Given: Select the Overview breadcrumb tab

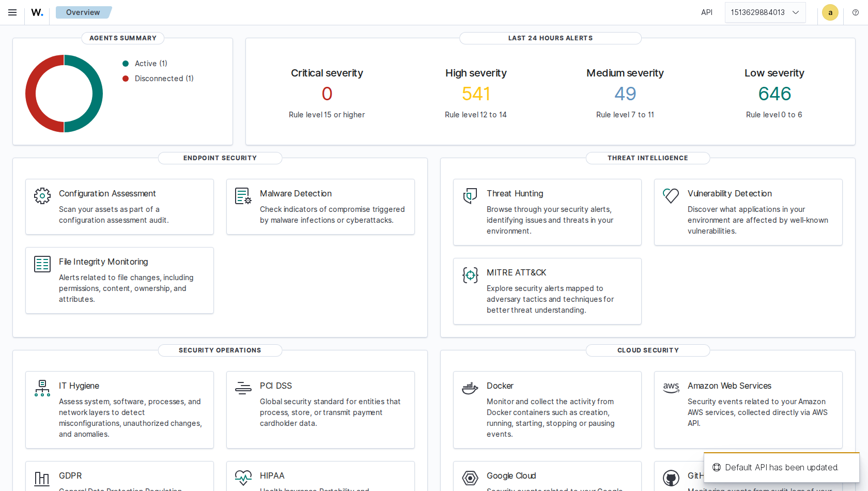Looking at the screenshot, I should pyautogui.click(x=83, y=12).
